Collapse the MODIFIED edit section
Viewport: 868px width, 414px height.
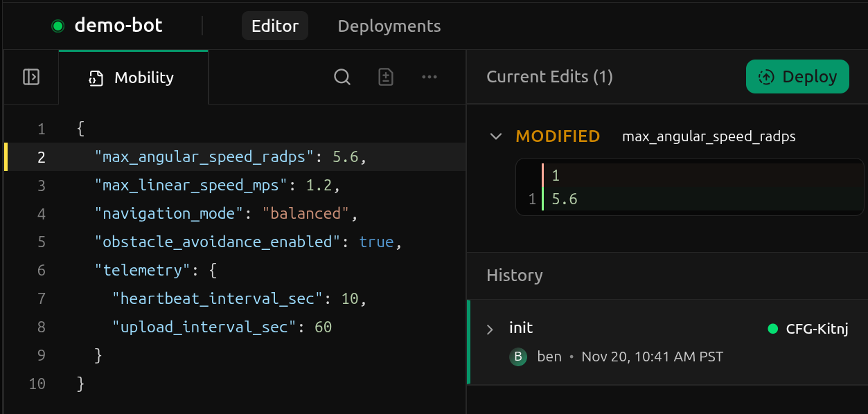point(495,136)
